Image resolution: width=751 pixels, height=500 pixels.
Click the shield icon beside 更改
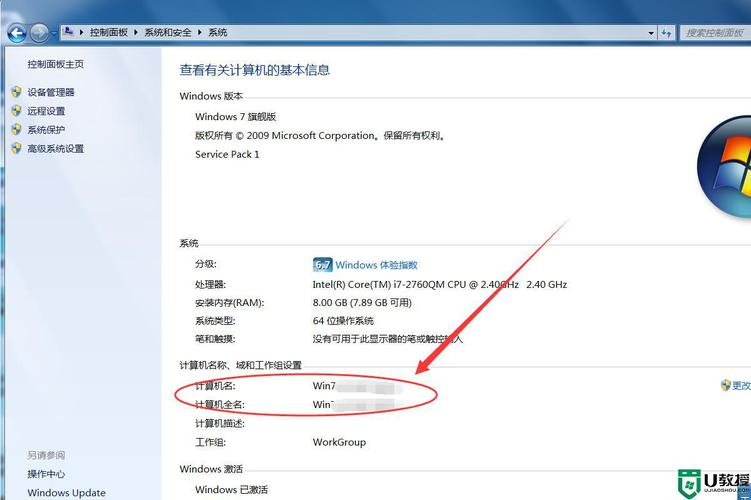point(726,385)
